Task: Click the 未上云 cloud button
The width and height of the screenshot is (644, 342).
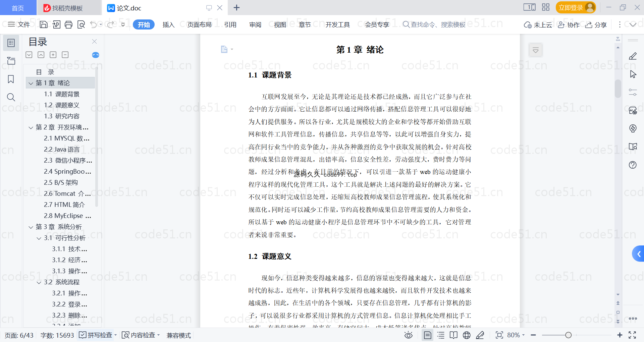Action: click(x=538, y=25)
